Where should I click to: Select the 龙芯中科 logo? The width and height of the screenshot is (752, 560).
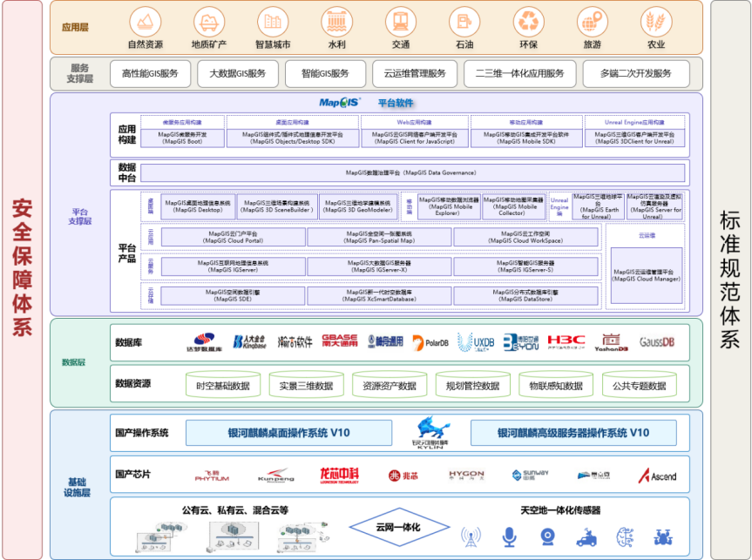coord(340,476)
